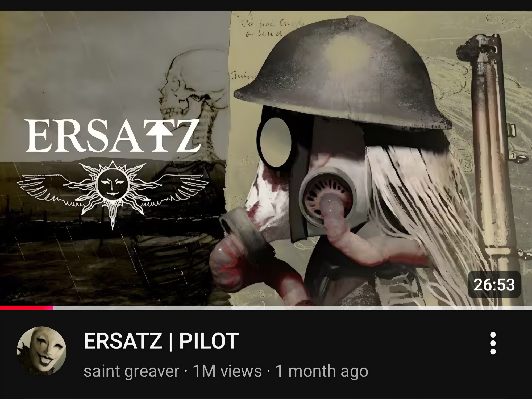
Task: Click the 26:53 duration badge
Action: click(494, 285)
